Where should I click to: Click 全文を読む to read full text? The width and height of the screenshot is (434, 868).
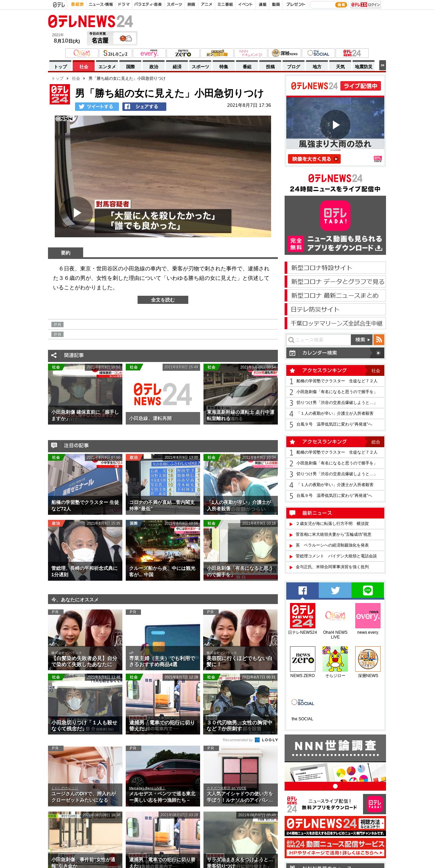coord(163,300)
